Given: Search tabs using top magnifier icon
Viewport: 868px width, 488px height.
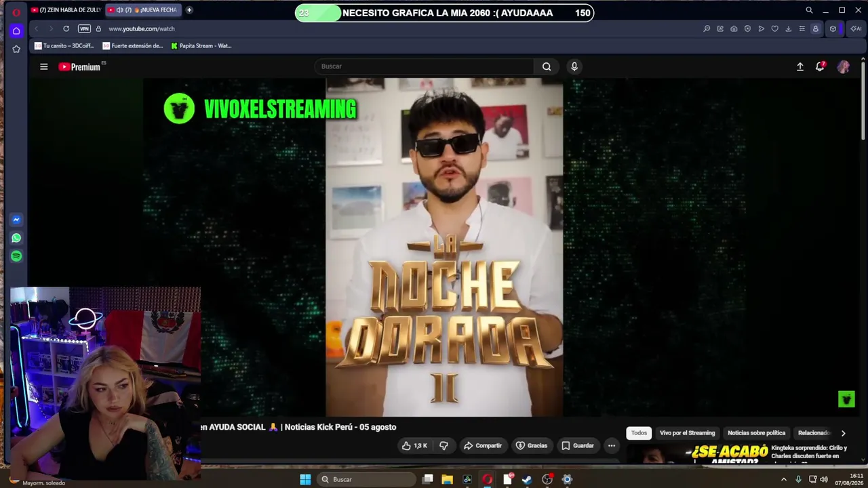Looking at the screenshot, I should point(809,10).
